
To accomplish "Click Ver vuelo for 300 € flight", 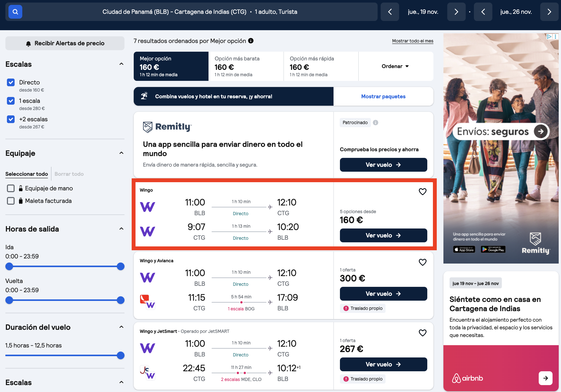I will click(x=383, y=294).
